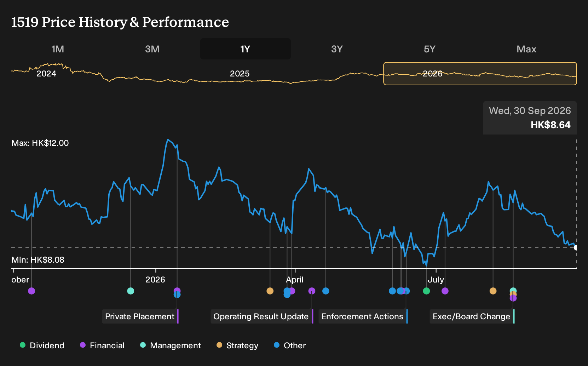Open the Enforcement Actions event label
The height and width of the screenshot is (366, 588).
[x=363, y=316]
